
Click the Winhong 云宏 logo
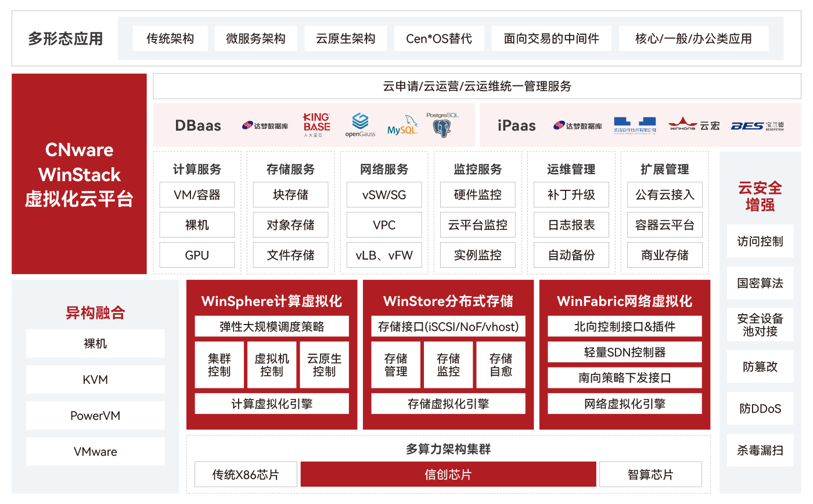click(x=693, y=125)
